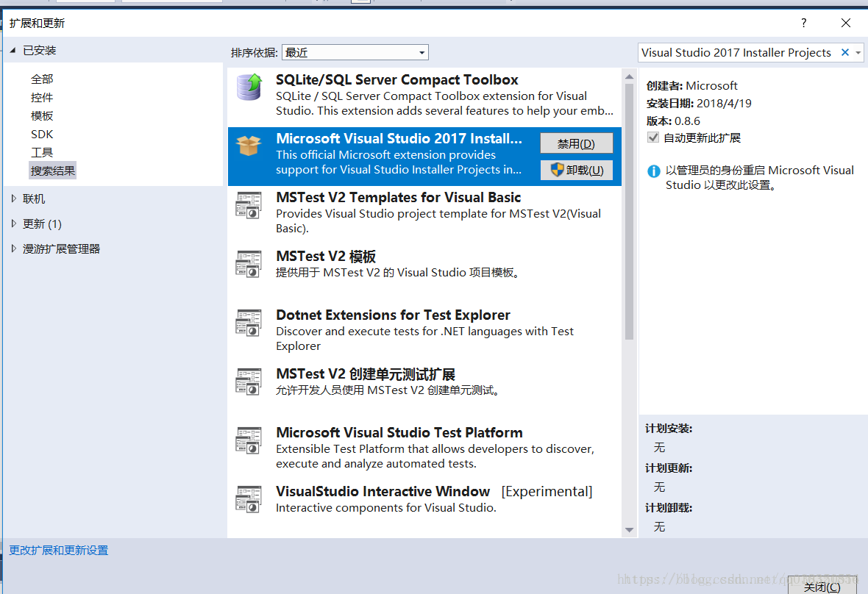
Task: Select Dotnet Extensions for Test Explorer title
Action: (x=393, y=315)
